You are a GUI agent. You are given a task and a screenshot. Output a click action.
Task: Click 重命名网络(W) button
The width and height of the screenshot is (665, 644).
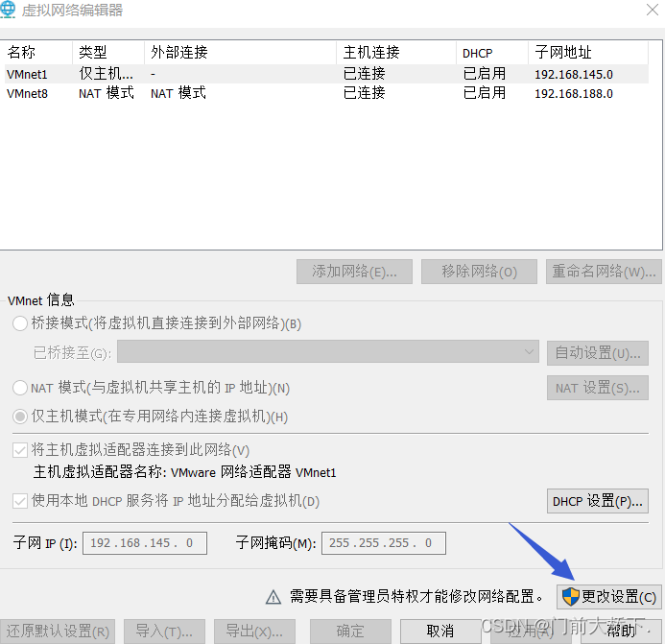(604, 272)
